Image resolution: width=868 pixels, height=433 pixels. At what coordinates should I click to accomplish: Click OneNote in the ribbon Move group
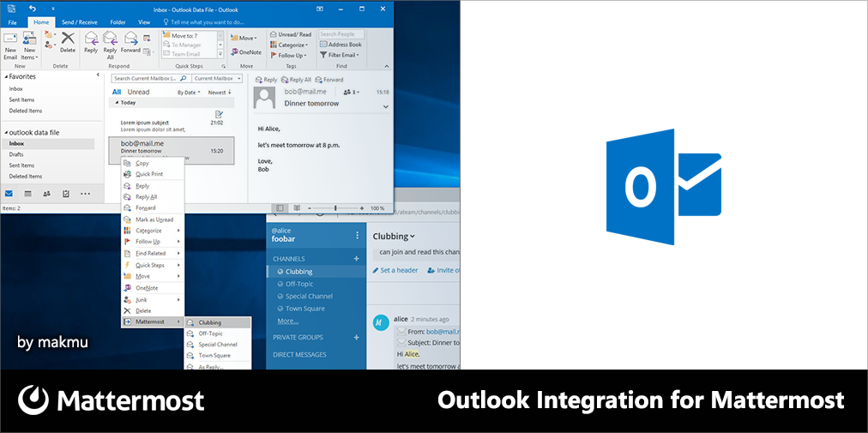[246, 52]
